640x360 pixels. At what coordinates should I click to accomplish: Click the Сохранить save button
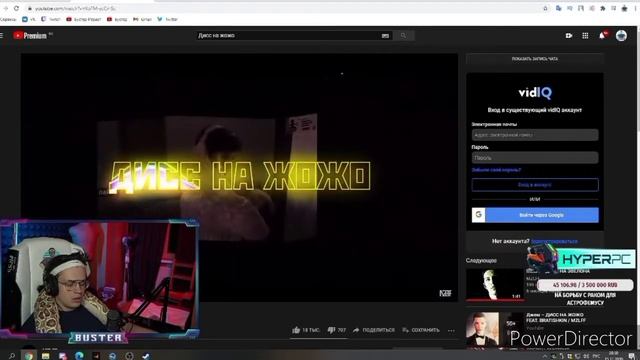(421, 330)
